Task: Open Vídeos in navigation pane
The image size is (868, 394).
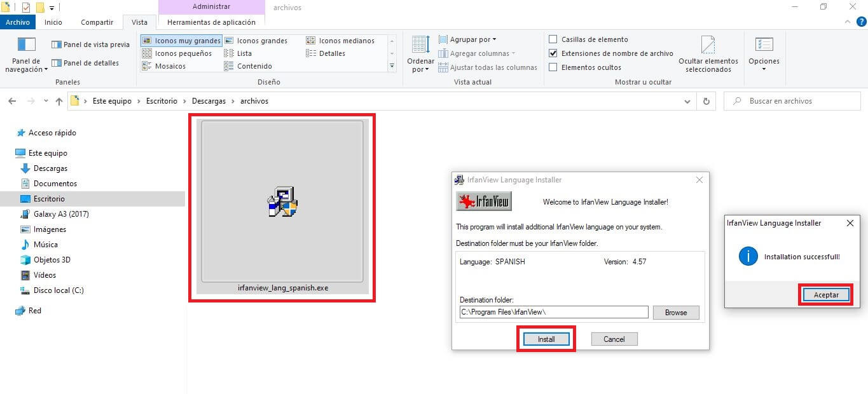Action: point(45,275)
